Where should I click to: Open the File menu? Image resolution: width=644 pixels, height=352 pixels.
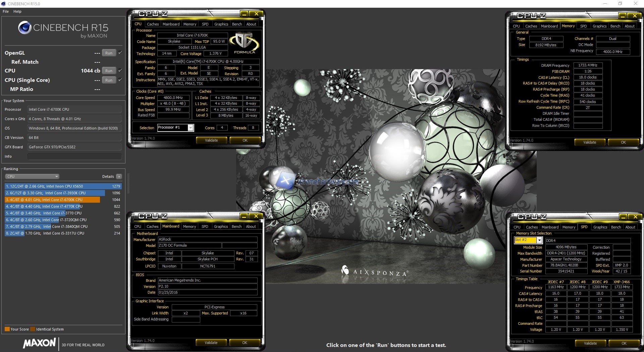pos(6,11)
